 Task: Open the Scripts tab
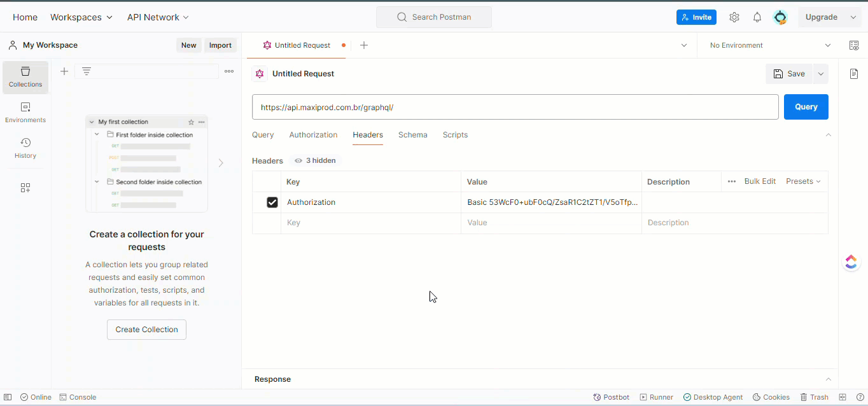coord(455,135)
